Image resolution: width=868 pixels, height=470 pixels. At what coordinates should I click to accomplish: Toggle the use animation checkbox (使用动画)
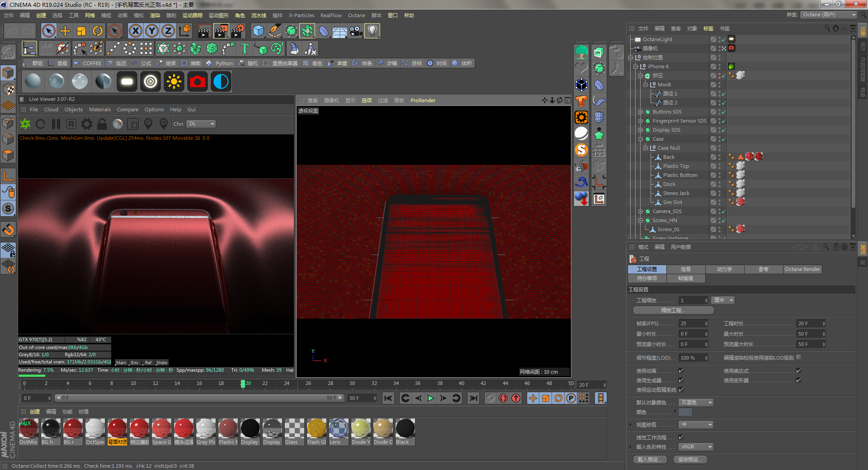[x=681, y=371]
